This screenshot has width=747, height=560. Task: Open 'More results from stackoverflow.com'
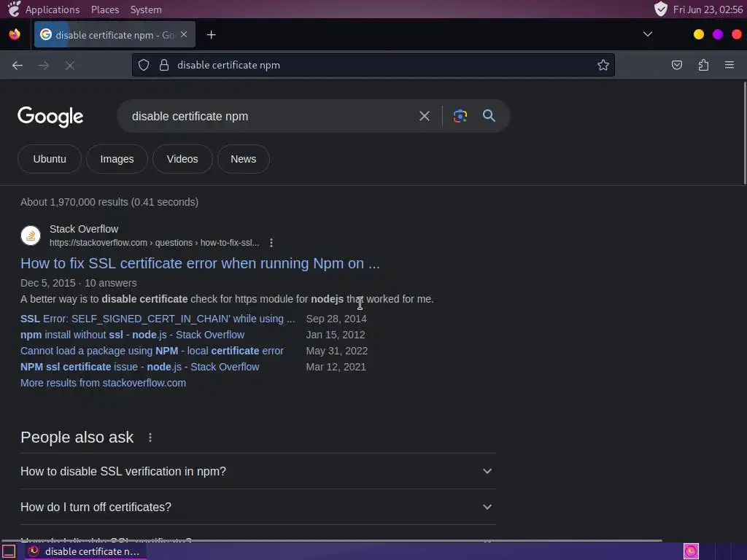point(104,383)
